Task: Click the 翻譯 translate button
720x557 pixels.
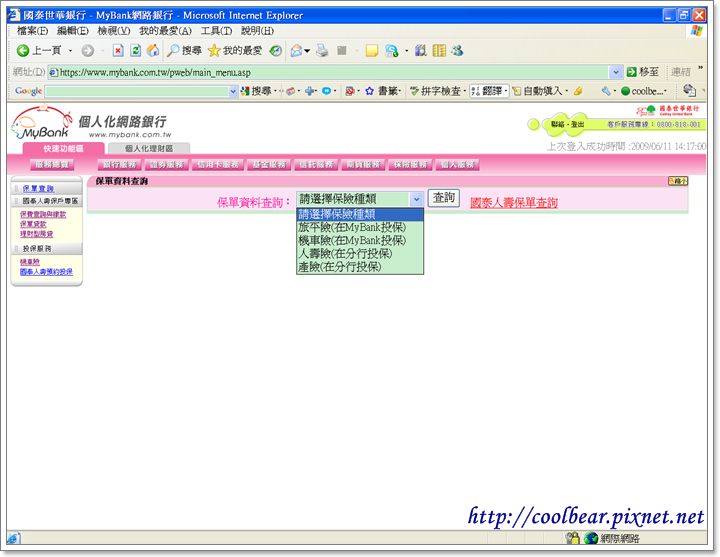Action: pos(489,91)
